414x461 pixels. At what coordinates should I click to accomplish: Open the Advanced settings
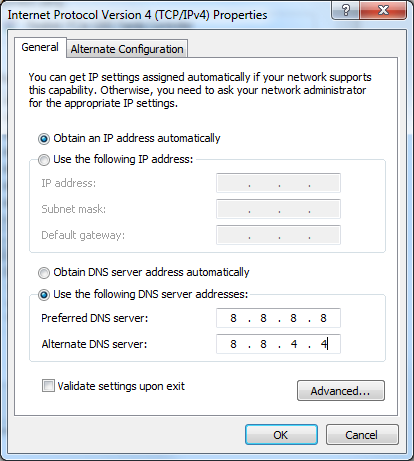pos(341,391)
